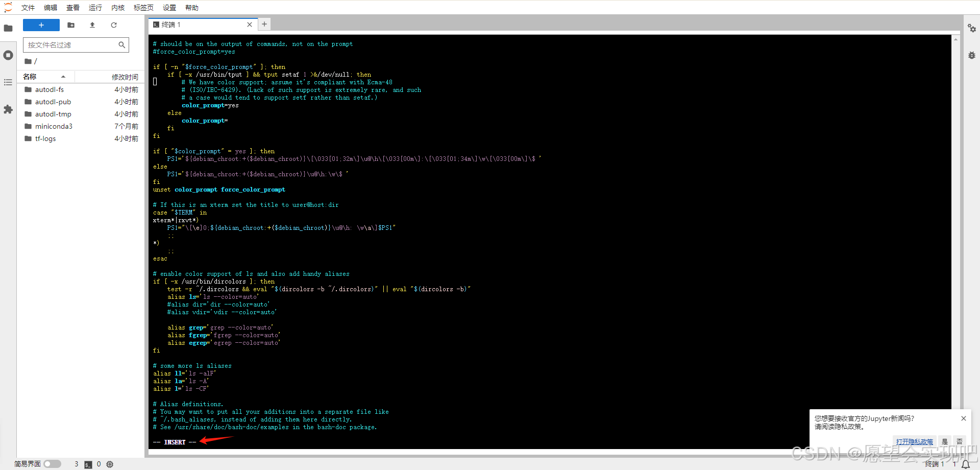The width and height of the screenshot is (980, 470).
Task: Sort files by 名称 column header
Action: [x=30, y=77]
